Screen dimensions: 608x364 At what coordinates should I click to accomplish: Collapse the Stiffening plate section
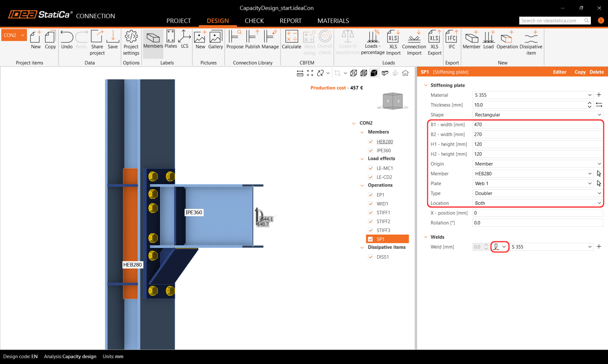(x=426, y=85)
